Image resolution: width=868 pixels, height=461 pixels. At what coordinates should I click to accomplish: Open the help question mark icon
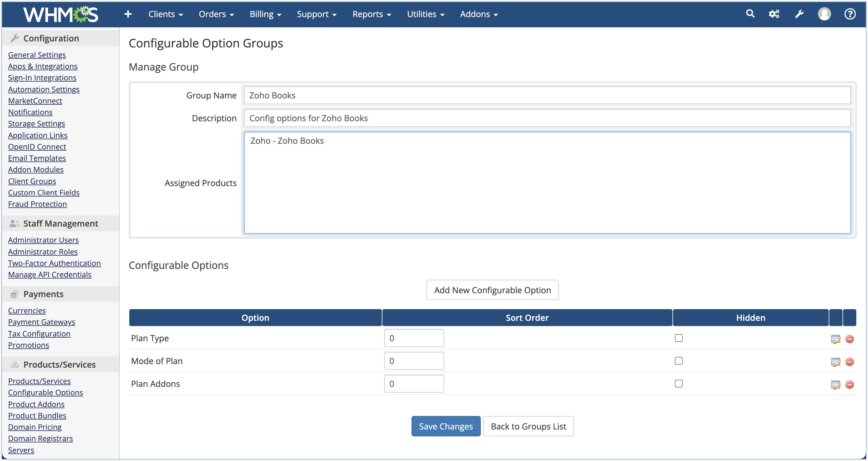(850, 14)
